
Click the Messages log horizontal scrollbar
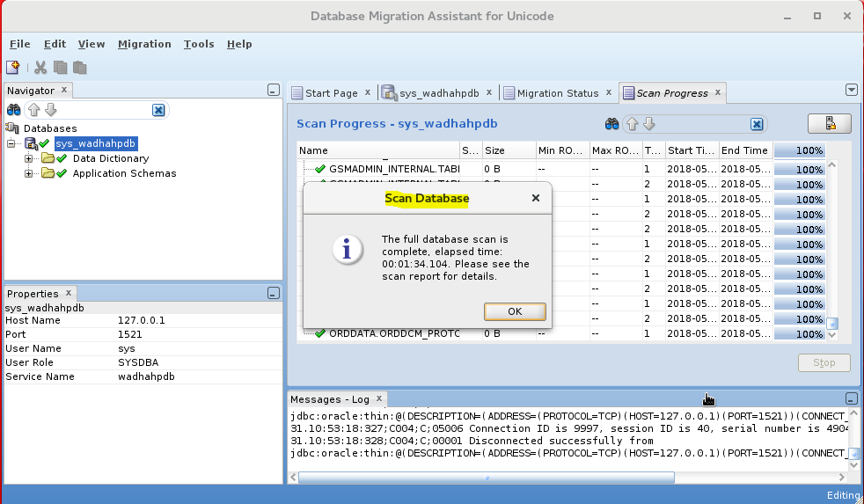[x=487, y=478]
